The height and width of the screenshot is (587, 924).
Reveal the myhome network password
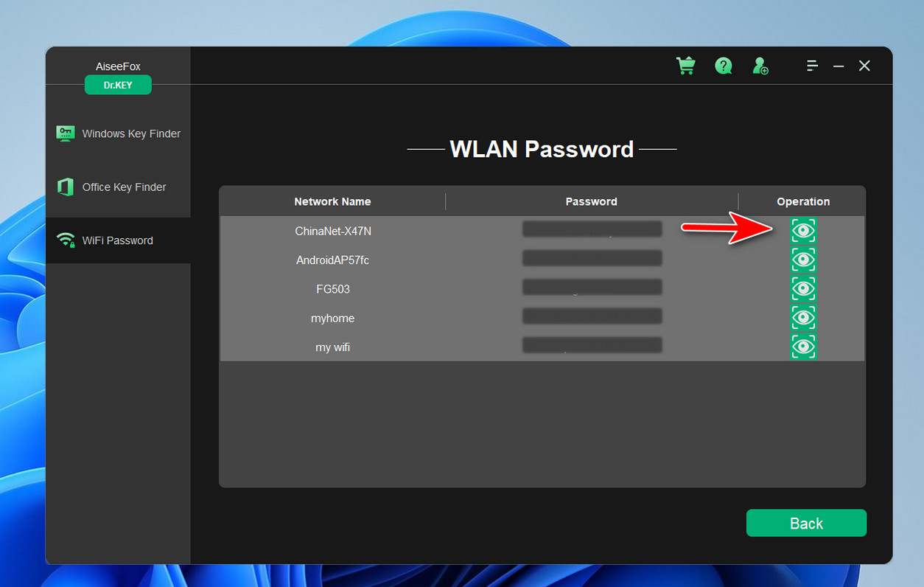click(803, 318)
